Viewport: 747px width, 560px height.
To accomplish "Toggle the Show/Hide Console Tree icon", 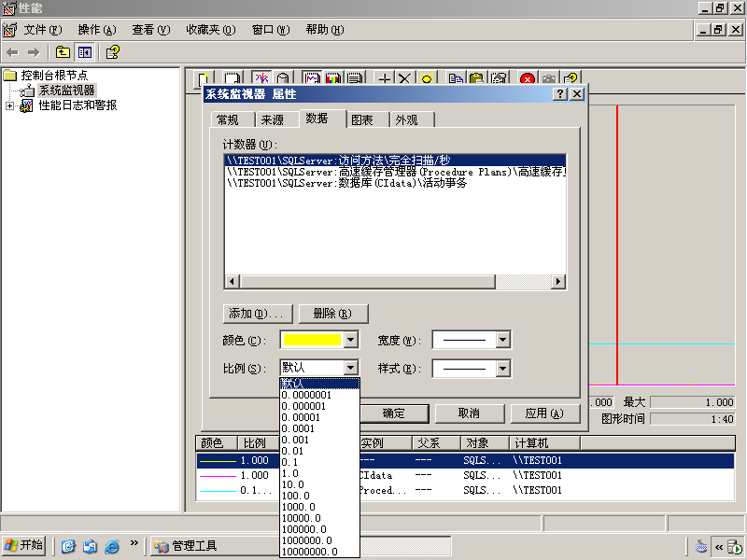I will point(85,52).
